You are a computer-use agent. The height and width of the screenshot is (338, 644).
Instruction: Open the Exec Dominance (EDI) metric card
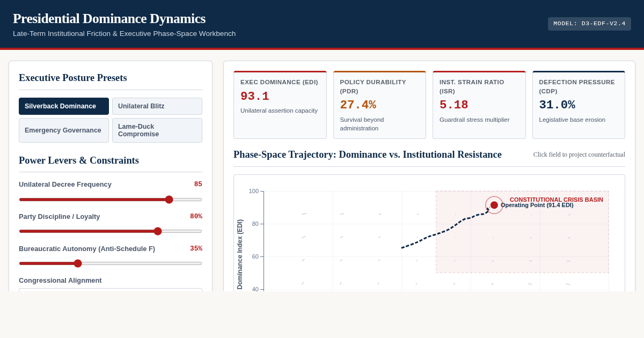point(280,105)
